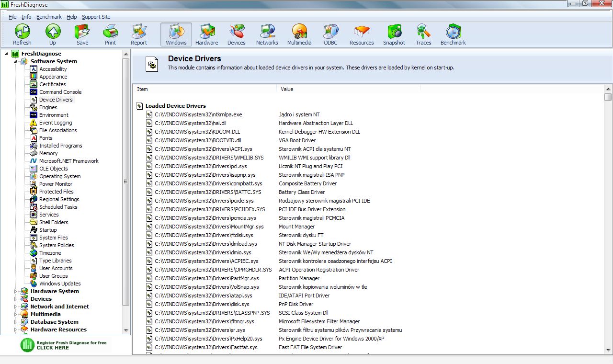Select Services in the tree
The image size is (613, 364).
pos(49,215)
